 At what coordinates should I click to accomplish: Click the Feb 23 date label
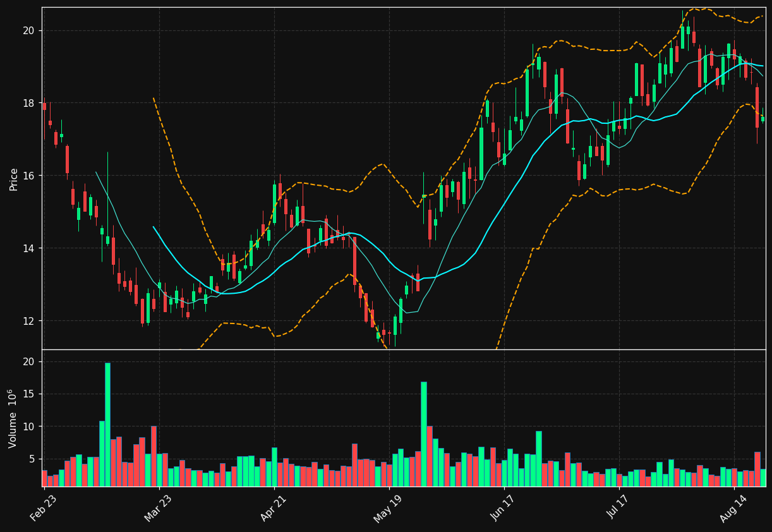(x=43, y=509)
